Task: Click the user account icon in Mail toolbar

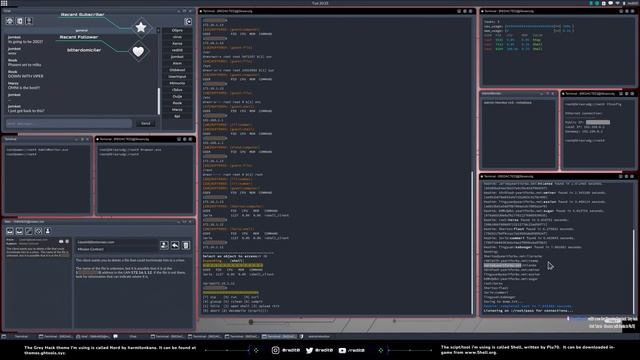Action: (x=48, y=231)
